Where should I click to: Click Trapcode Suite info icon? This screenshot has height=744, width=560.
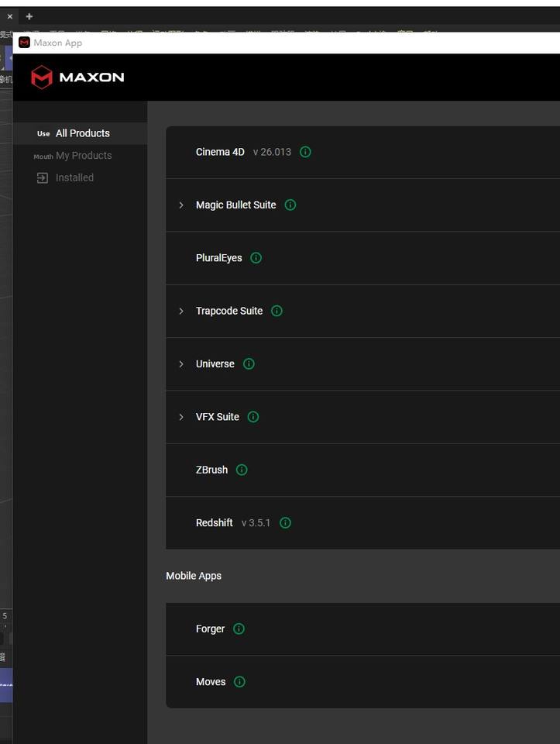(x=277, y=311)
